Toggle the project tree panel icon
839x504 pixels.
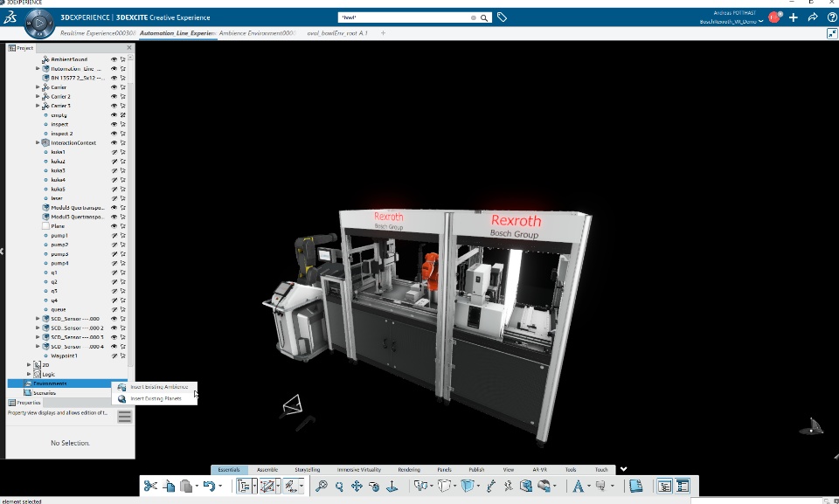coord(664,486)
